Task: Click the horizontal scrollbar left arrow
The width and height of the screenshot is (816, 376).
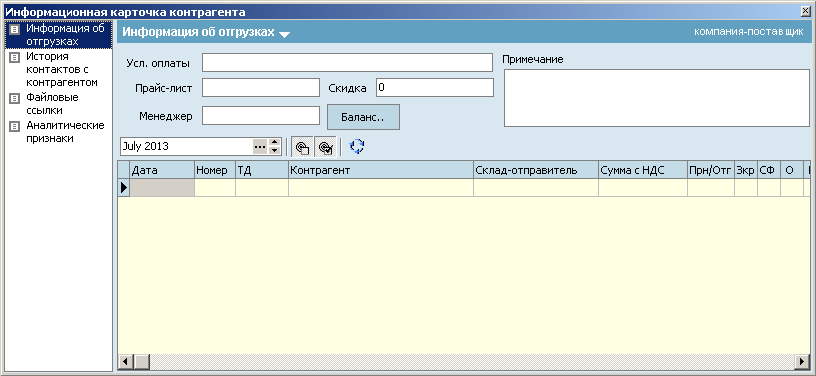Action: (x=125, y=361)
